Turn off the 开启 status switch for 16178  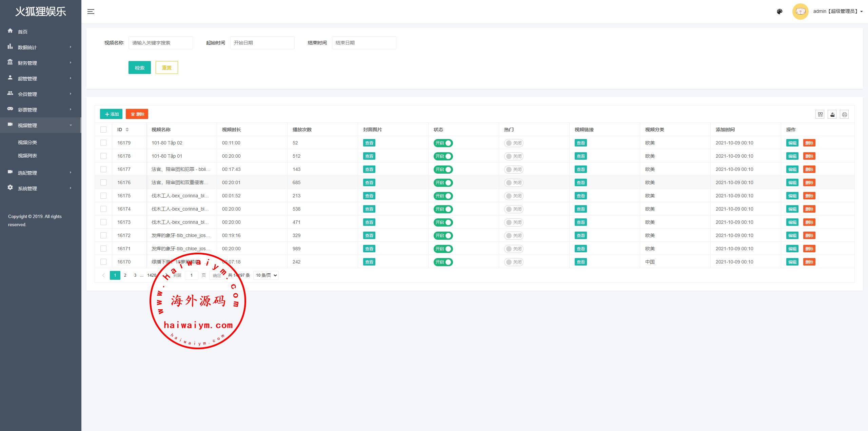tap(443, 156)
